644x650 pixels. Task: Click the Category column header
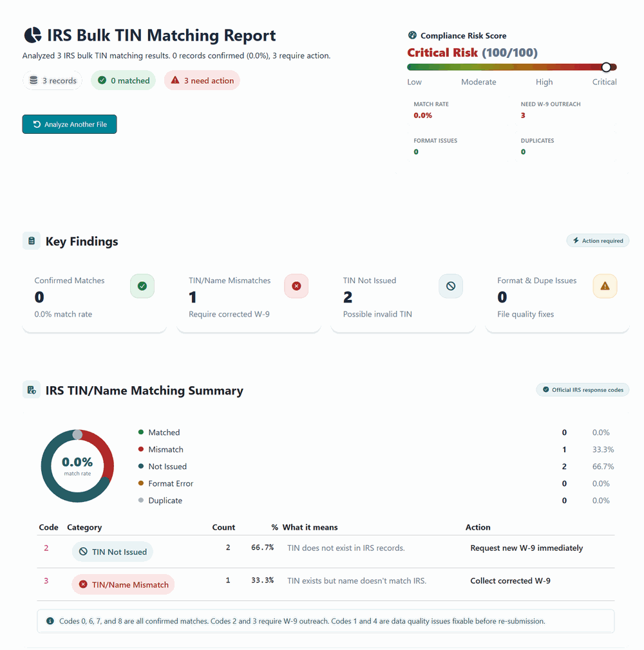[x=84, y=527]
